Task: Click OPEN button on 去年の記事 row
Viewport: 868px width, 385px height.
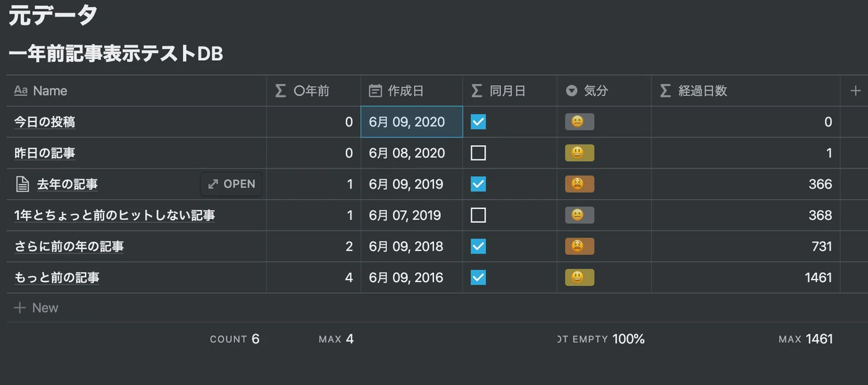Action: (x=231, y=184)
